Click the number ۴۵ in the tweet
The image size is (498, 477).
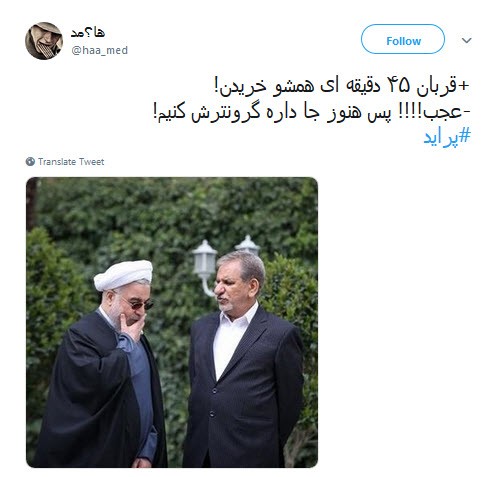tap(399, 86)
